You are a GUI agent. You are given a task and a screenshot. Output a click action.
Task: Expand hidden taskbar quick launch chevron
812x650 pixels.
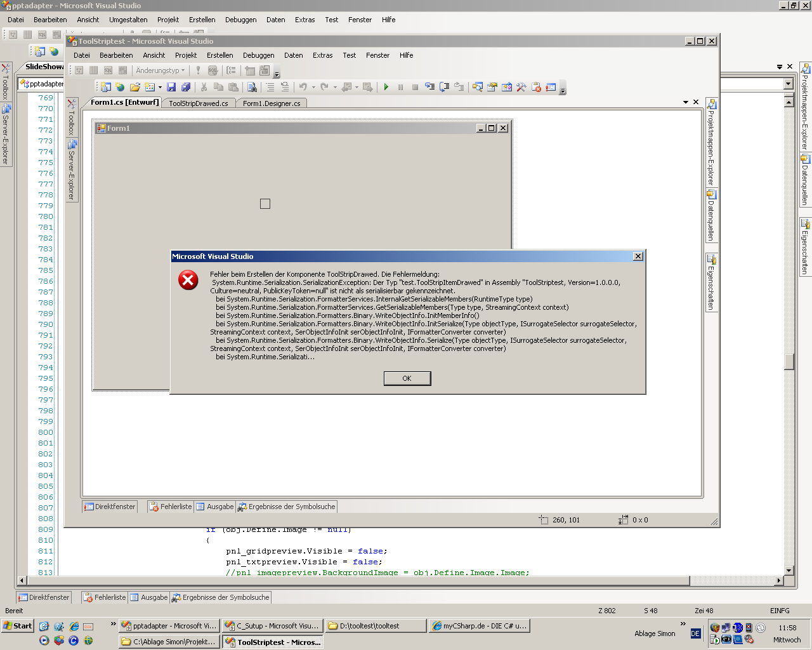coord(114,624)
